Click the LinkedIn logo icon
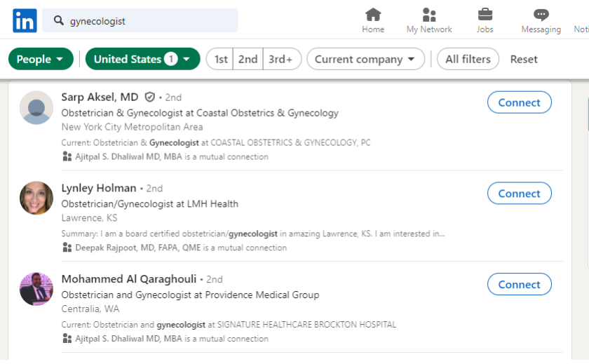589x364 pixels. pyautogui.click(x=25, y=20)
